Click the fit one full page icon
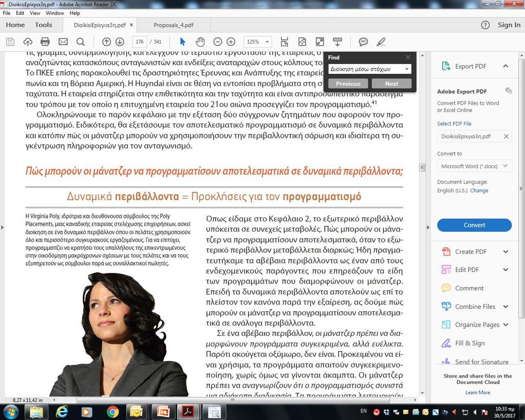Screen dimensions: 525x420 pos(302,42)
